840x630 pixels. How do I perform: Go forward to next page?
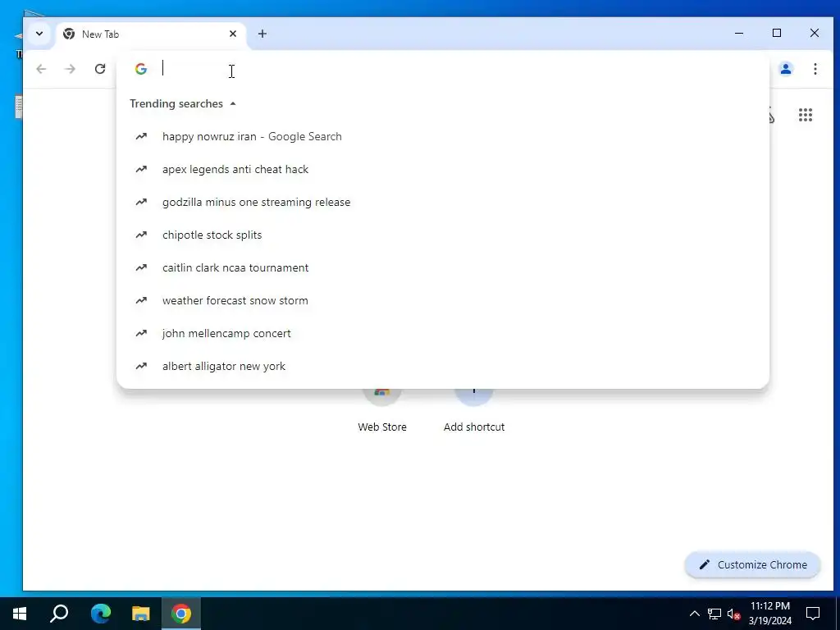click(71, 69)
